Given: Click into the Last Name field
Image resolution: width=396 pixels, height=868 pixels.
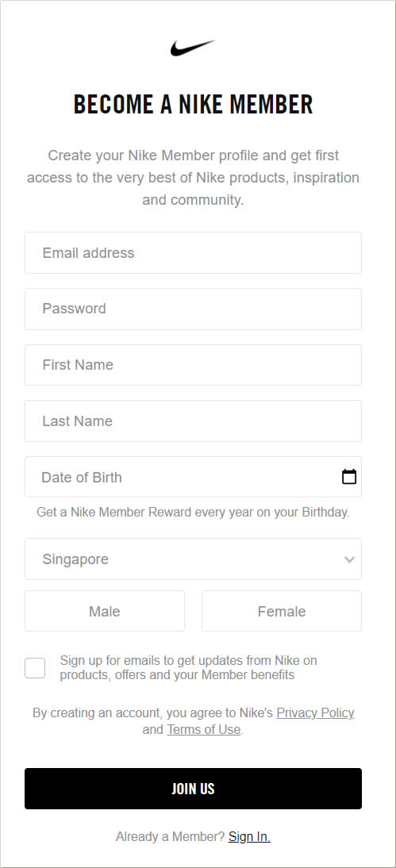Looking at the screenshot, I should (x=193, y=421).
